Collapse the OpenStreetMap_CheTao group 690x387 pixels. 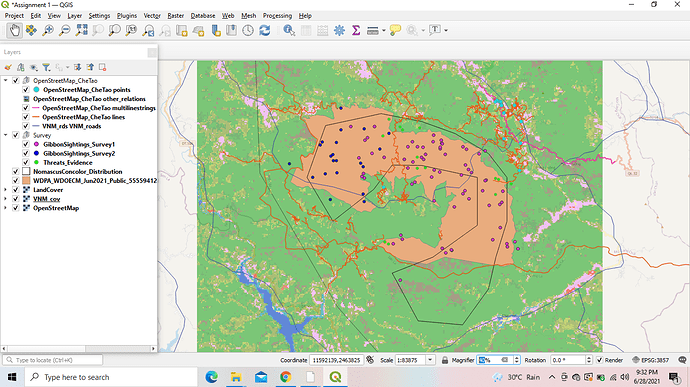[6, 81]
